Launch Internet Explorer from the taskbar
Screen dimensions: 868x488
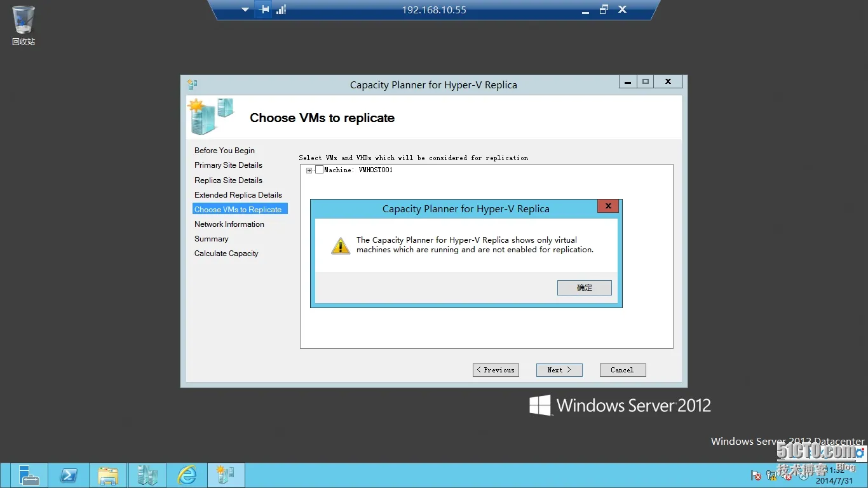[x=187, y=475]
